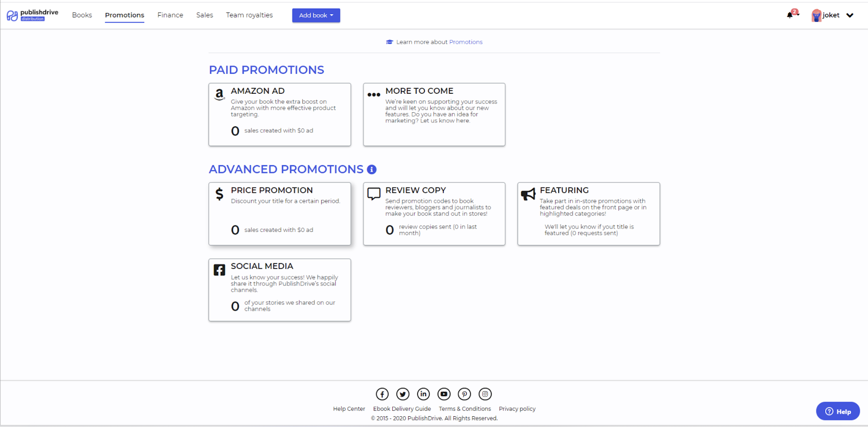
Task: Select the More To Come card title
Action: coord(419,91)
